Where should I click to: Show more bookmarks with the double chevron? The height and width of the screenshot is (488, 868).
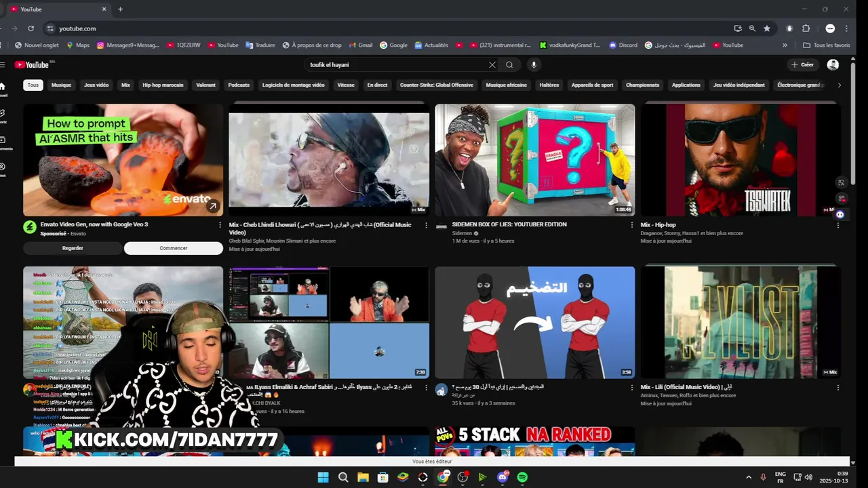click(785, 45)
